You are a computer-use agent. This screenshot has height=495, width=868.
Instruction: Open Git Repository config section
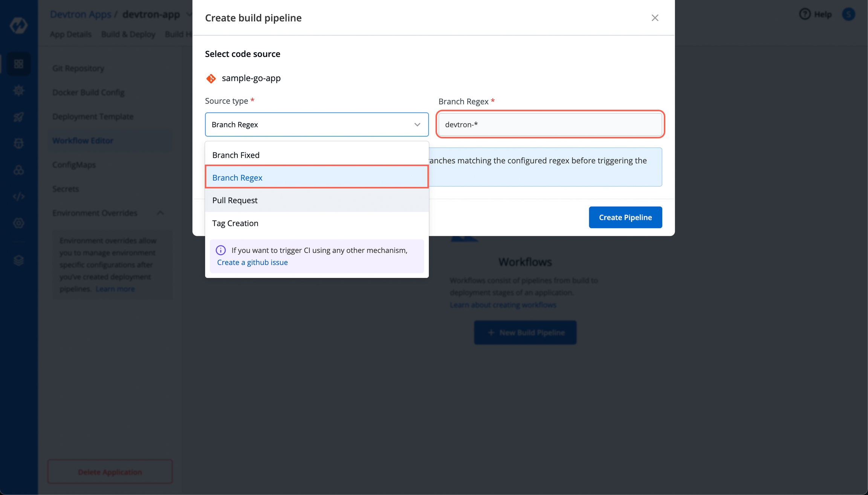pos(78,68)
